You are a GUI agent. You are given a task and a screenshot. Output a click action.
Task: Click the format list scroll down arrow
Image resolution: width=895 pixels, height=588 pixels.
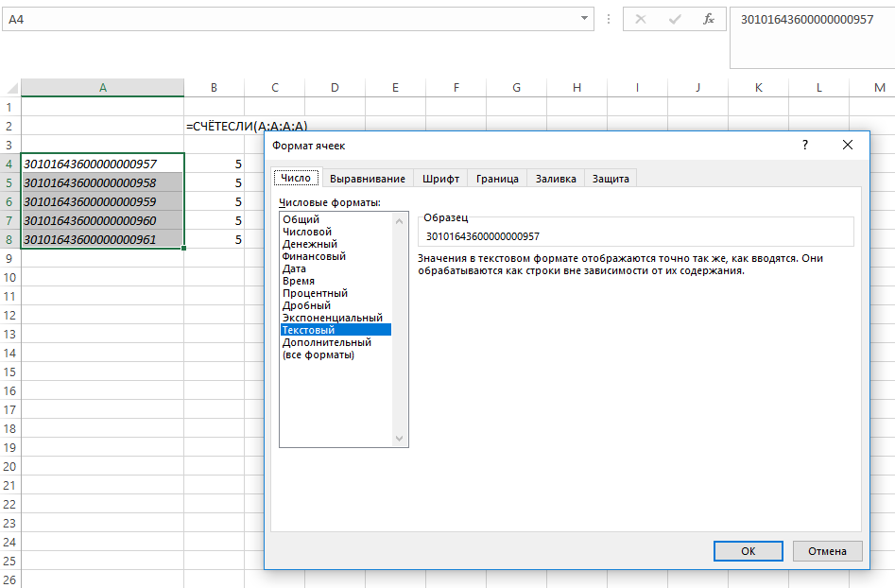(x=400, y=439)
